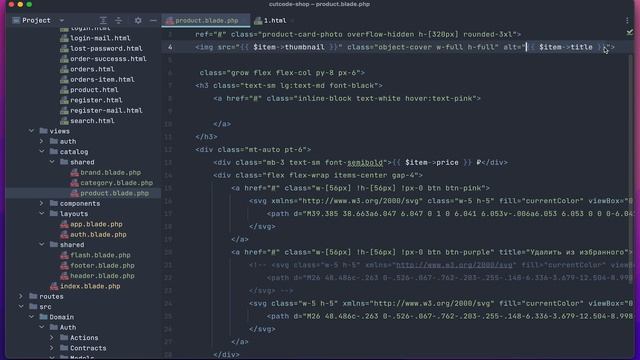Place cursor on $item->thumbnail expression
The width and height of the screenshot is (640, 360).
pyautogui.click(x=289, y=47)
